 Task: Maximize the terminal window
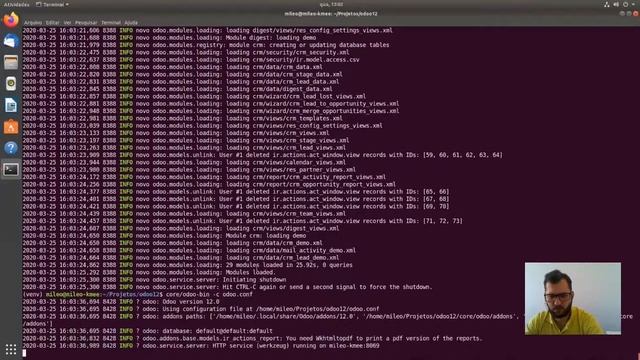(629, 13)
